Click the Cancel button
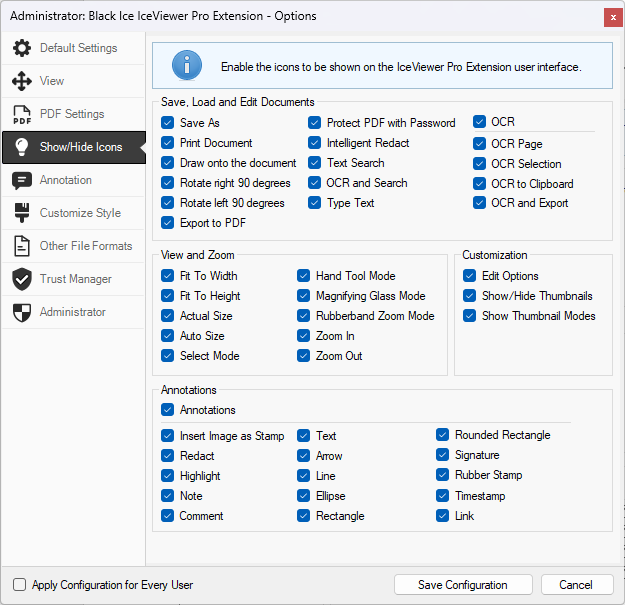The height and width of the screenshot is (605, 625). (x=577, y=585)
